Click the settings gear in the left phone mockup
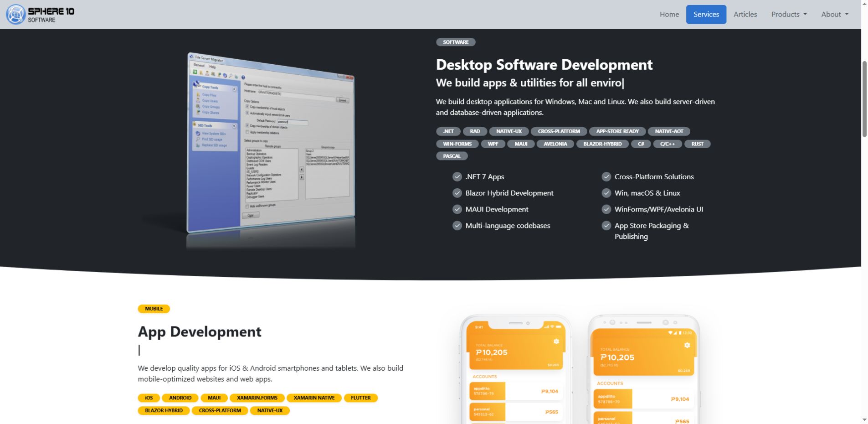Image resolution: width=868 pixels, height=424 pixels. (x=556, y=341)
